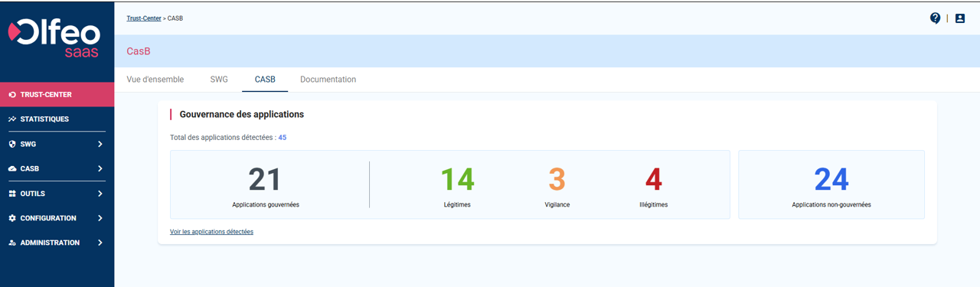The height and width of the screenshot is (287, 980).
Task: Click the orange 3 count
Action: [557, 179]
